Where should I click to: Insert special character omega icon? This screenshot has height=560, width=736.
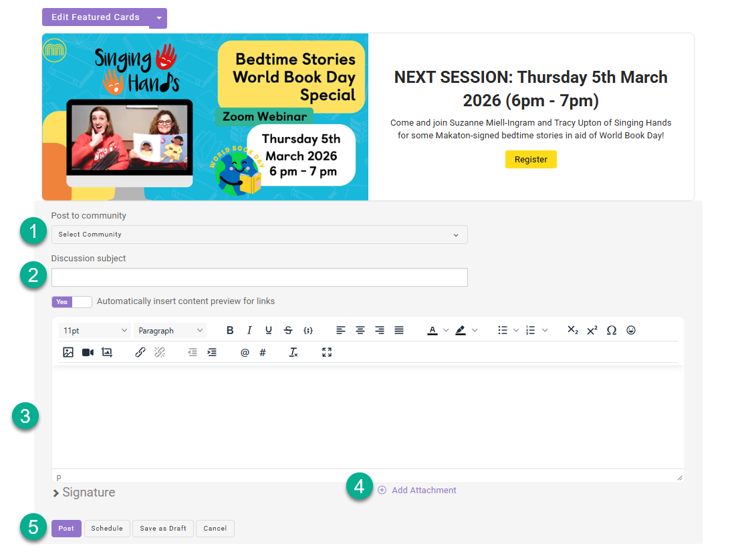point(611,331)
